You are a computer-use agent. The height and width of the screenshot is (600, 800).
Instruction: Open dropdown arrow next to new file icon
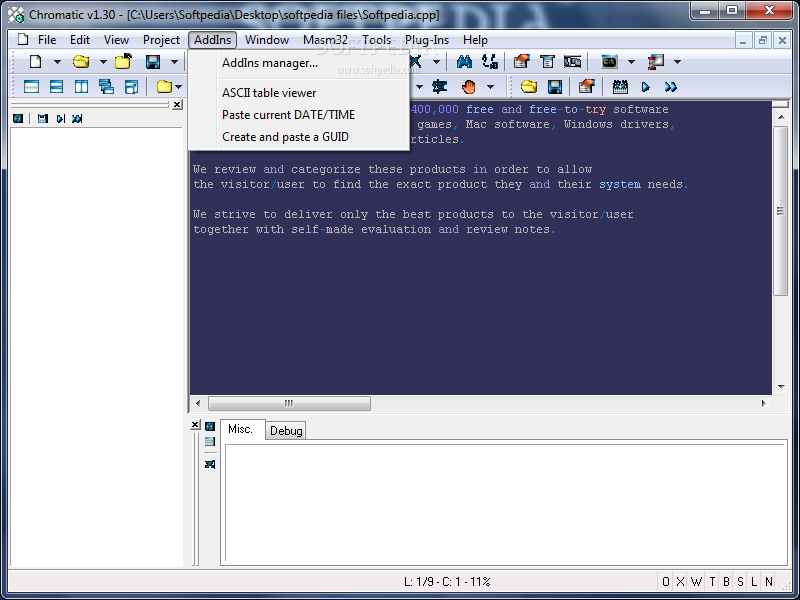coord(57,62)
